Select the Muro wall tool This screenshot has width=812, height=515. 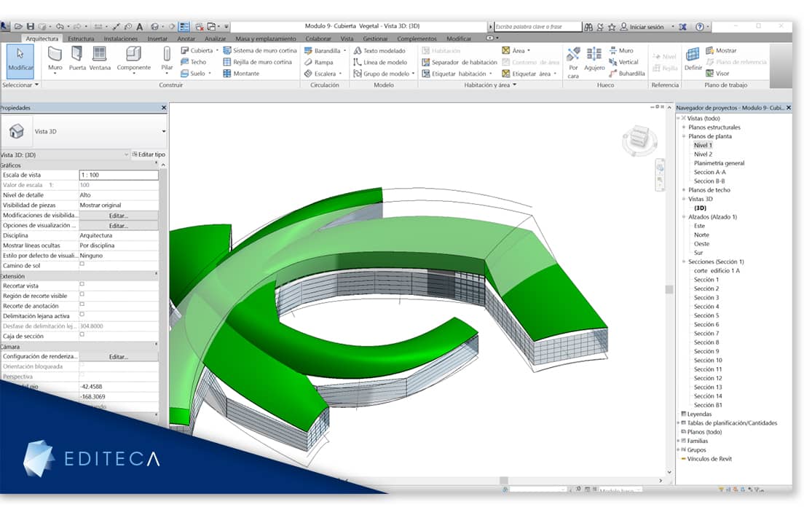tap(55, 58)
